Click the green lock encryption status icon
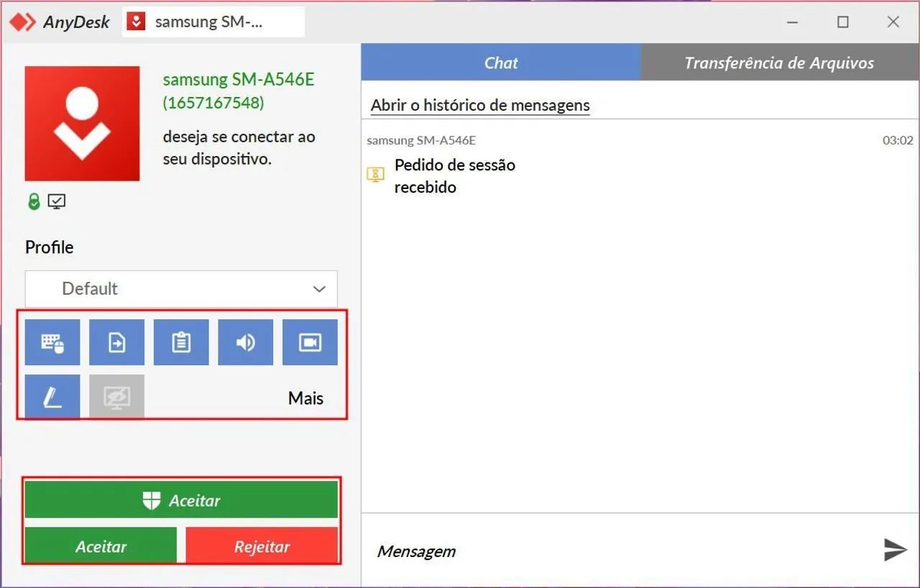This screenshot has height=588, width=920. pyautogui.click(x=34, y=202)
